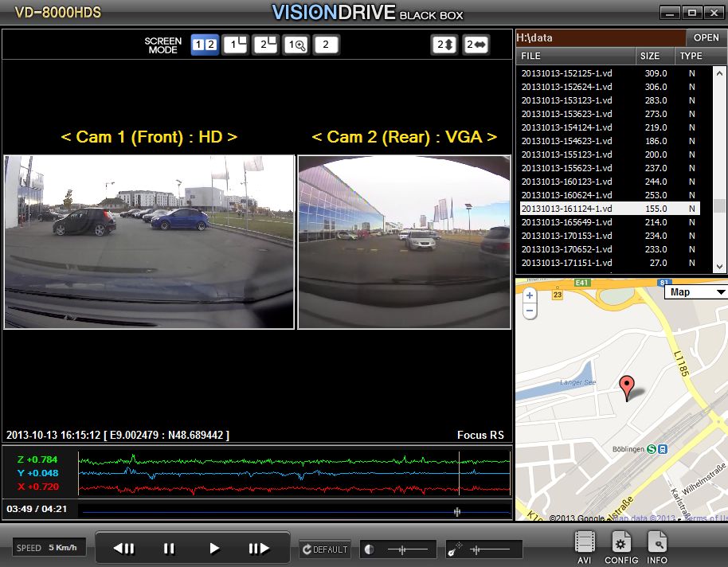Select file 20131013-152624-1.vd

(609, 87)
